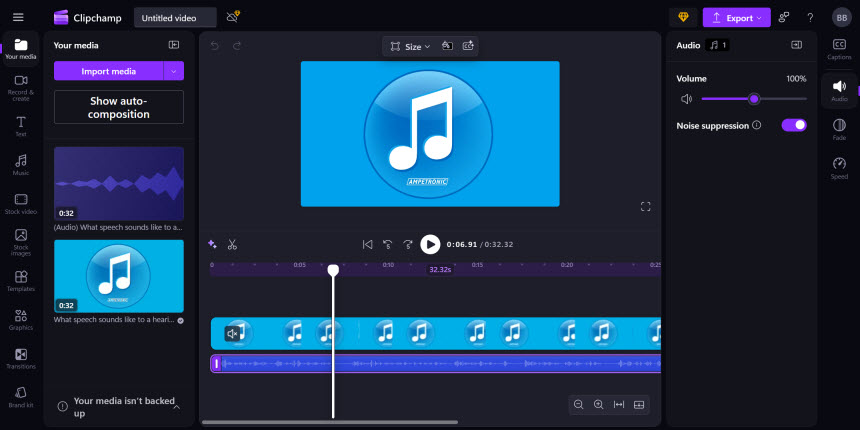Open the Brand kit tab
Screen dimensions: 860x430
(21, 398)
